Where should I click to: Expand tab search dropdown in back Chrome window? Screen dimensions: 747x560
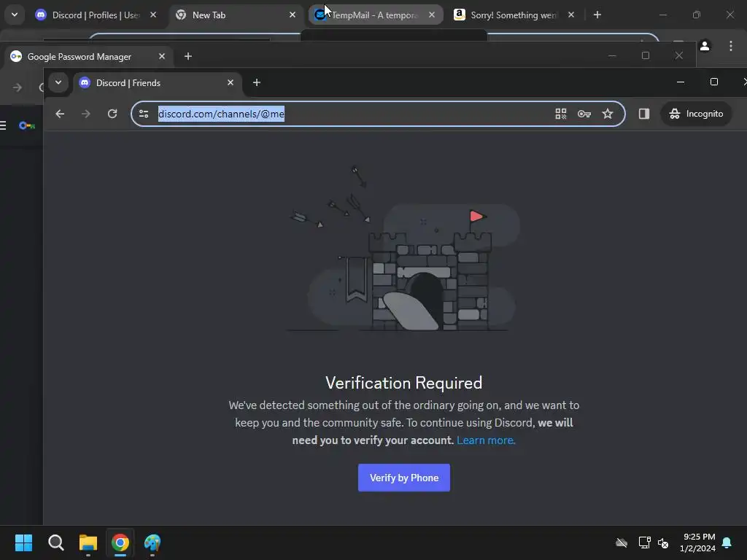point(15,15)
